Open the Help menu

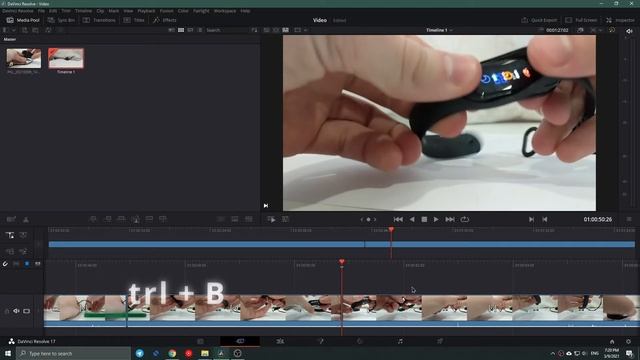245,11
